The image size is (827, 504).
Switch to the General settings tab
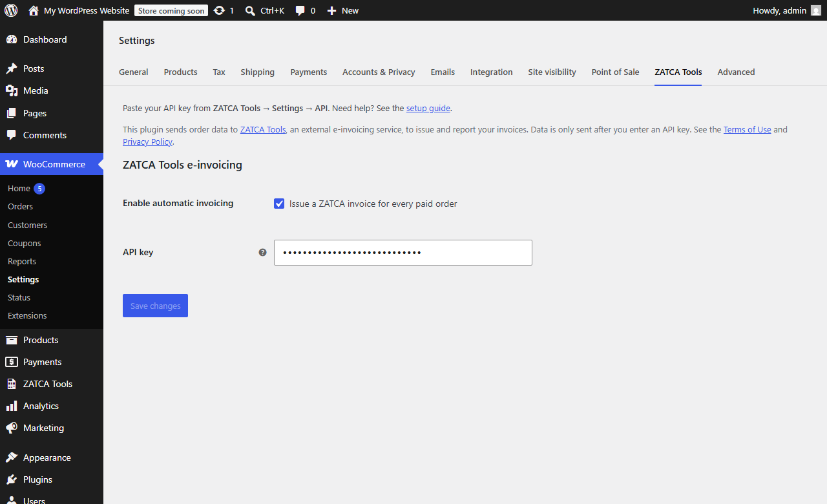coord(134,72)
